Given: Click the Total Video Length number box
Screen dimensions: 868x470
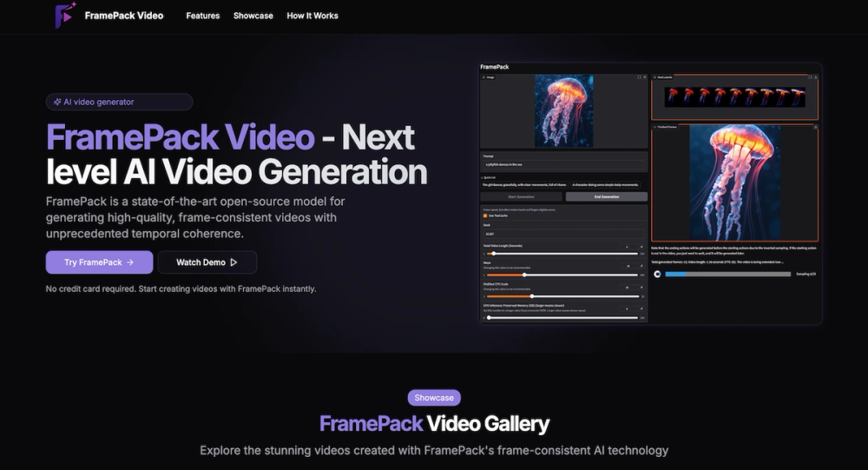Looking at the screenshot, I should point(628,247).
